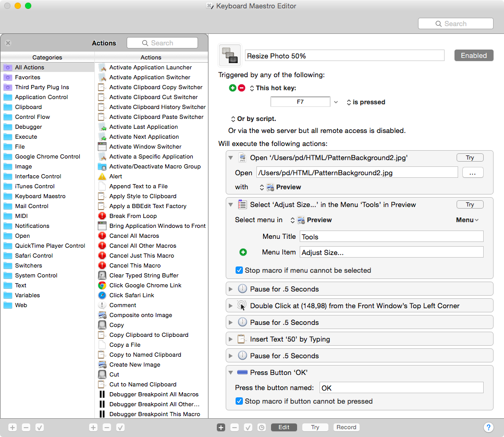Click the Press Button OK action icon
This screenshot has height=437, width=504.
(242, 372)
